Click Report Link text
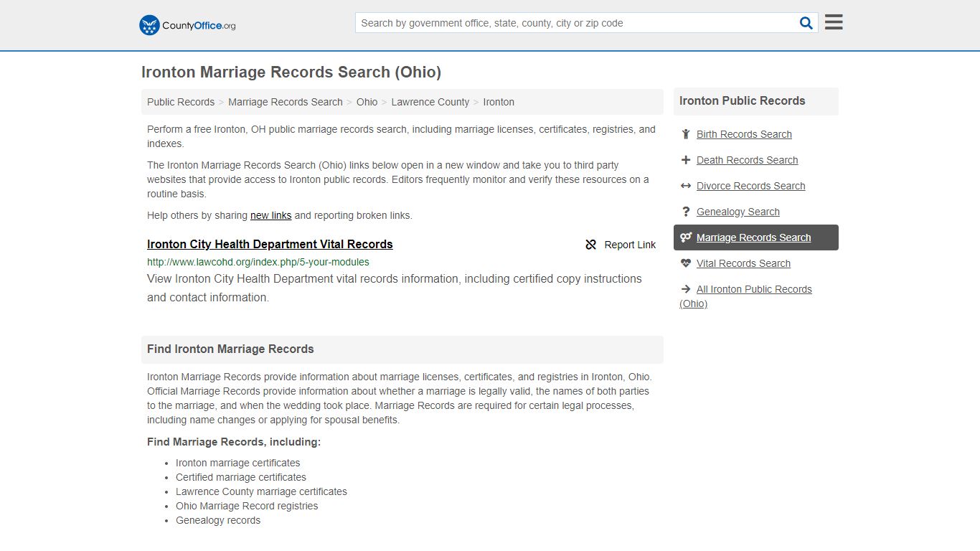This screenshot has height=551, width=980. coord(630,245)
